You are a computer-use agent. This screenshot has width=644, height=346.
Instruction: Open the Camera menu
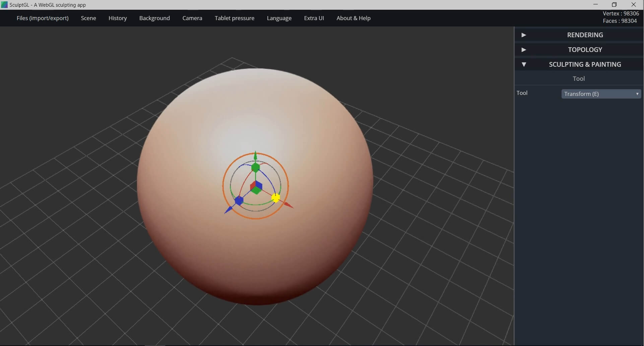tap(192, 18)
